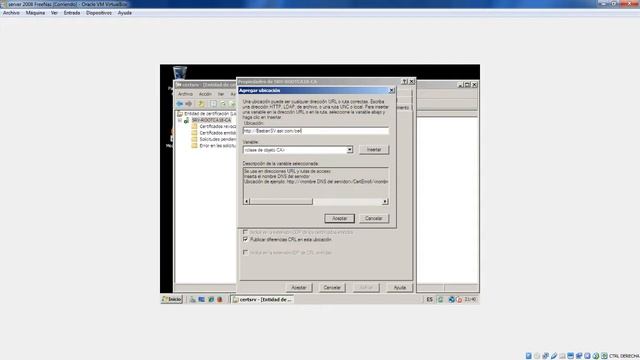
Task: Click the Certificados emitidos folder icon
Action: pos(194,133)
